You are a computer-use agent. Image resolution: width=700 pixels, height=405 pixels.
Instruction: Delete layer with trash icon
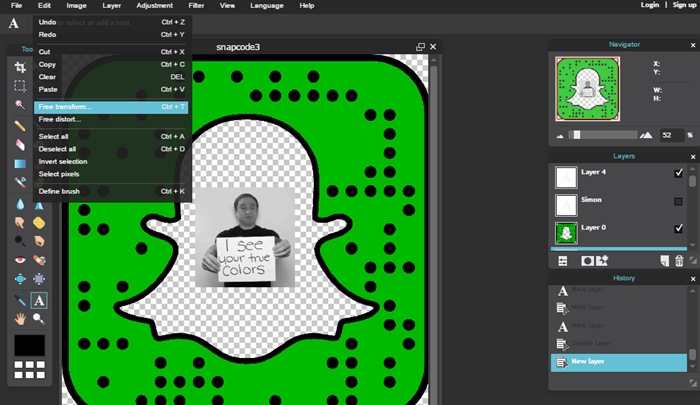(x=679, y=261)
